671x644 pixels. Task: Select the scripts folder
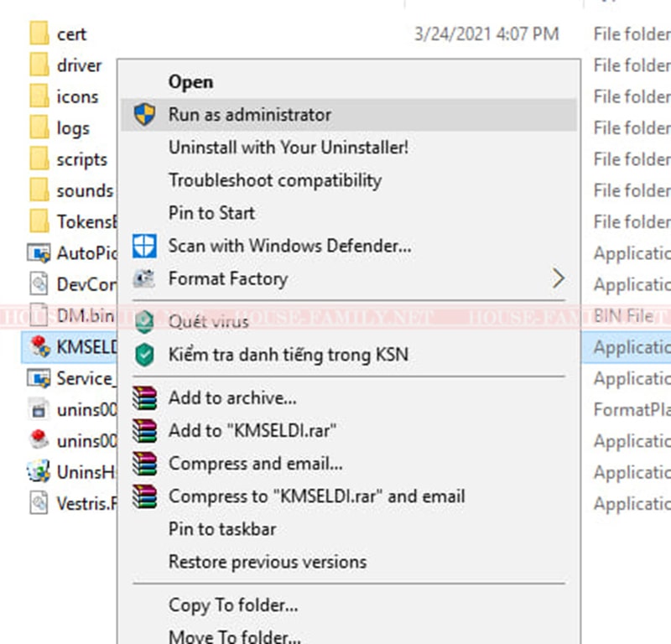pos(81,159)
